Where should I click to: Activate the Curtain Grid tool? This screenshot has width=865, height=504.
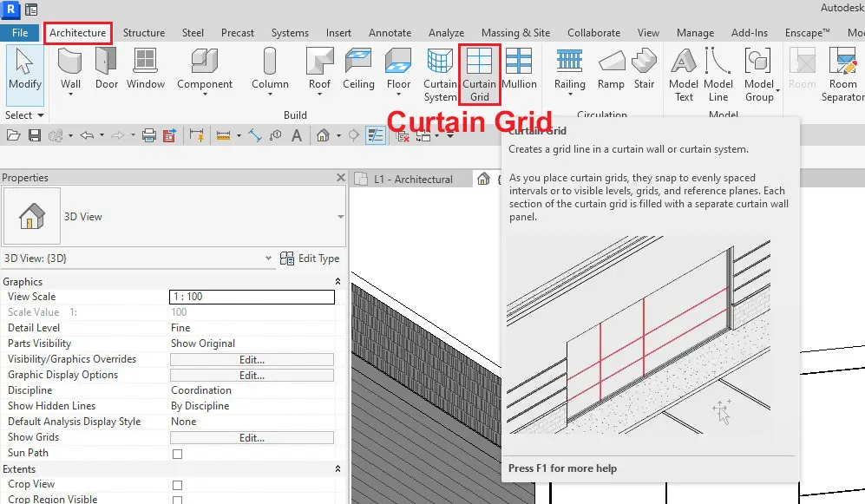[x=480, y=75]
